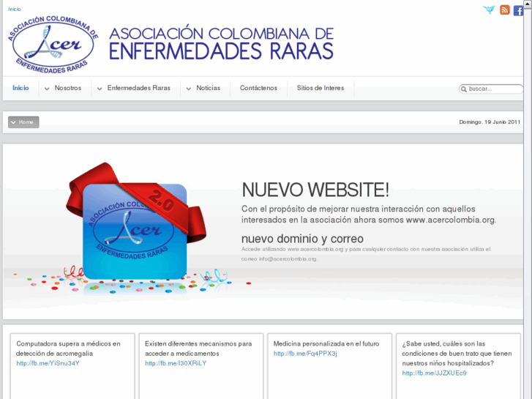Click the date Domingo, 19 Junio 2011
Image resolution: width=532 pixels, height=399 pixels.
click(490, 122)
